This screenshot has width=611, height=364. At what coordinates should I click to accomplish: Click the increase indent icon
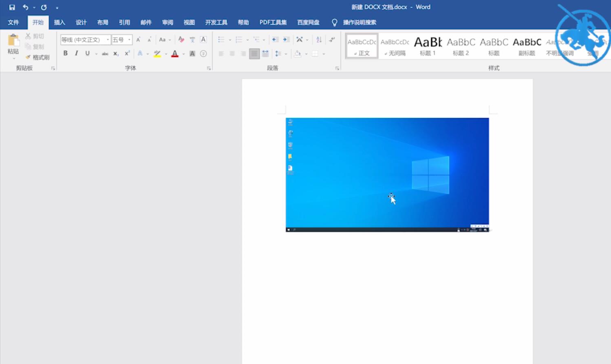pos(286,40)
